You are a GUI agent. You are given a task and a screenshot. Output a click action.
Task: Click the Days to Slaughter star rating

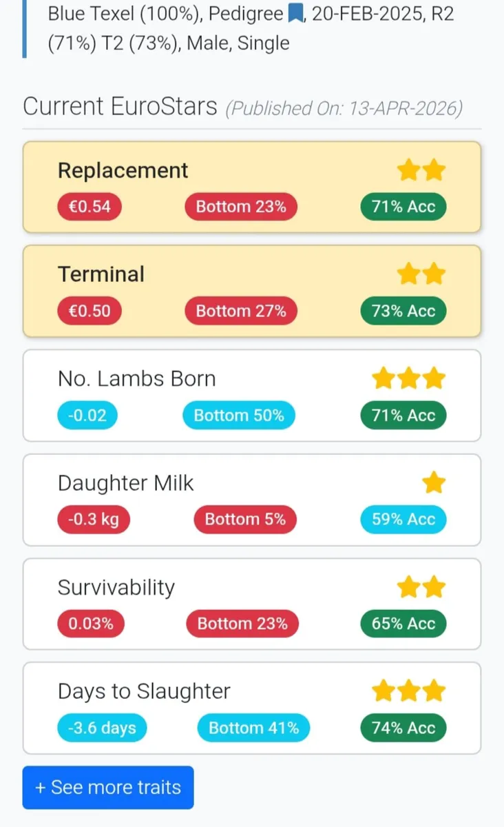pyautogui.click(x=408, y=691)
